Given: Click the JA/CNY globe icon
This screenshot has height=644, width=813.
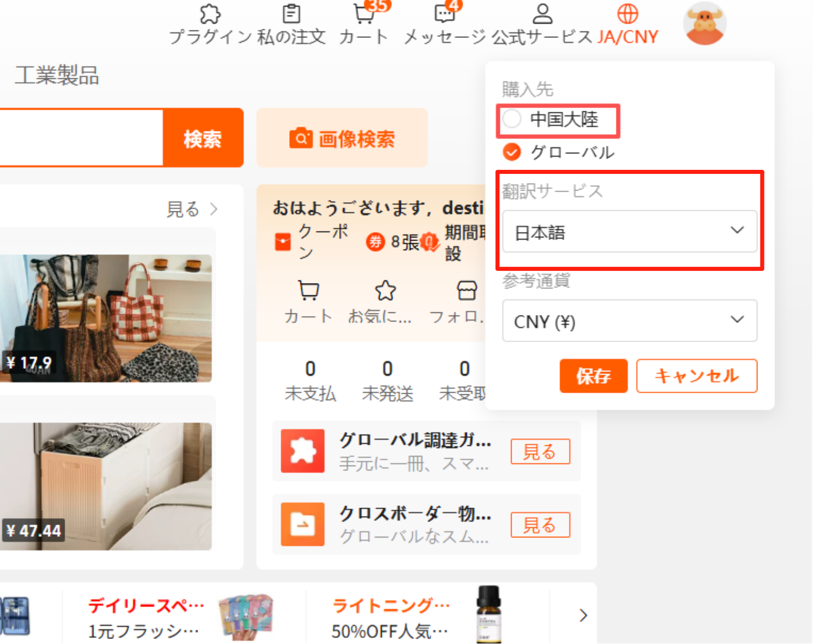Looking at the screenshot, I should point(627,14).
